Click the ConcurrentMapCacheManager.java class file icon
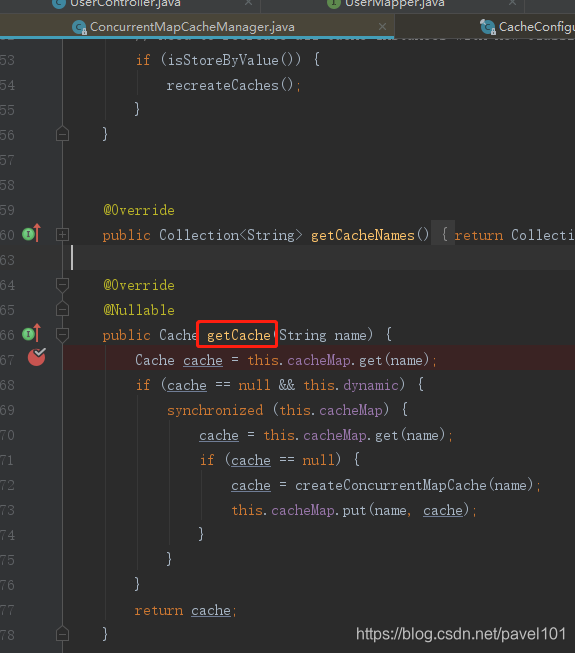This screenshot has height=653, width=575. 79,27
